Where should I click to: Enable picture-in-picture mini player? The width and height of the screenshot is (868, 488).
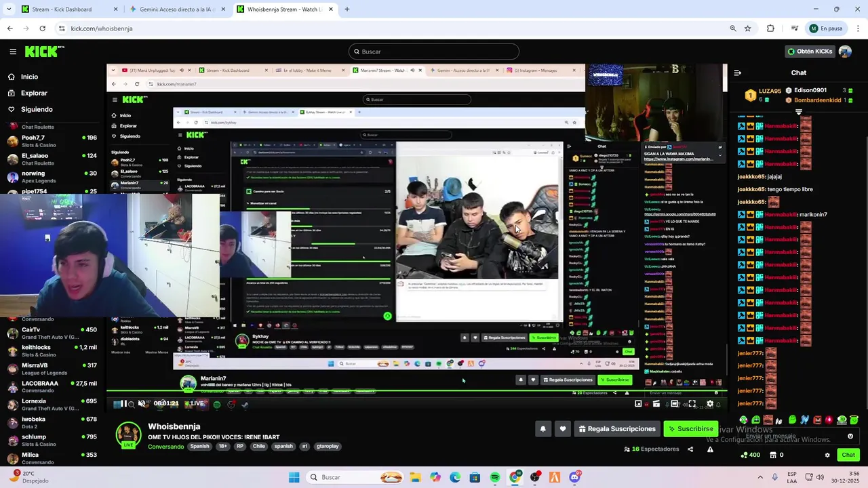(x=638, y=404)
